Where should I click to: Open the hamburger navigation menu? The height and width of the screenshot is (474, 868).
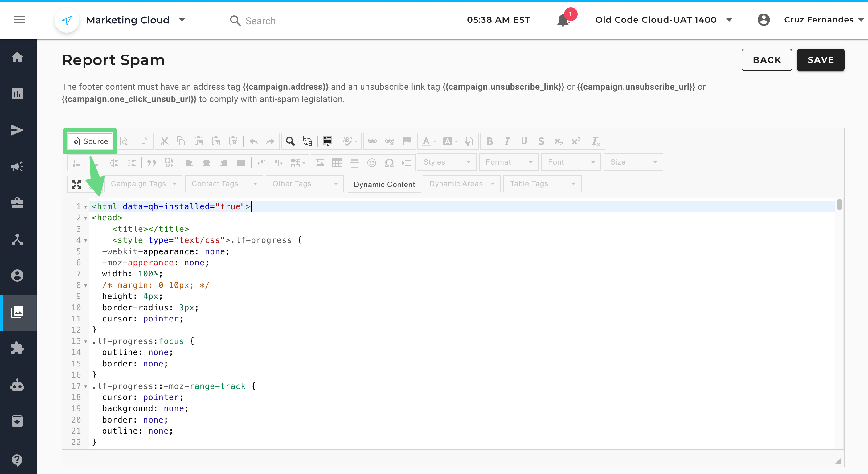(19, 19)
